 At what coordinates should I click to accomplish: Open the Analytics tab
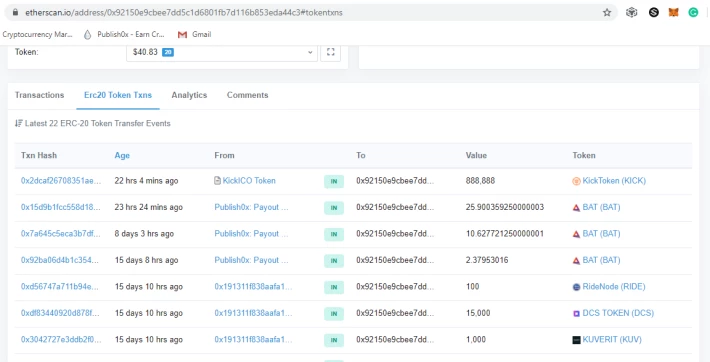189,95
